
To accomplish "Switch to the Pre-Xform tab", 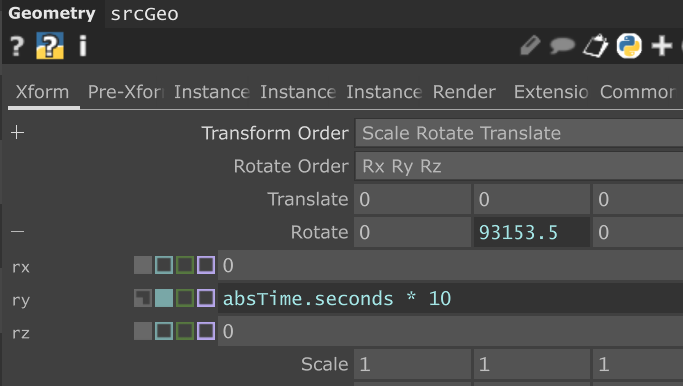I will click(x=126, y=92).
